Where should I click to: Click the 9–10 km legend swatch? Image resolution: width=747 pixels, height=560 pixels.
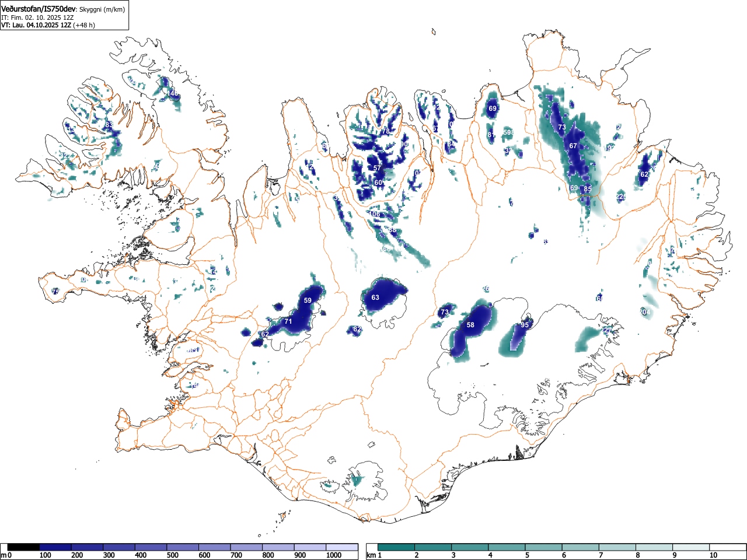691,547
